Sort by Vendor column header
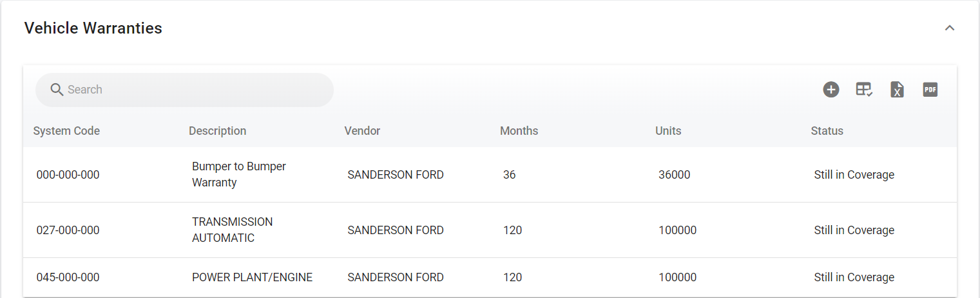 (x=362, y=131)
